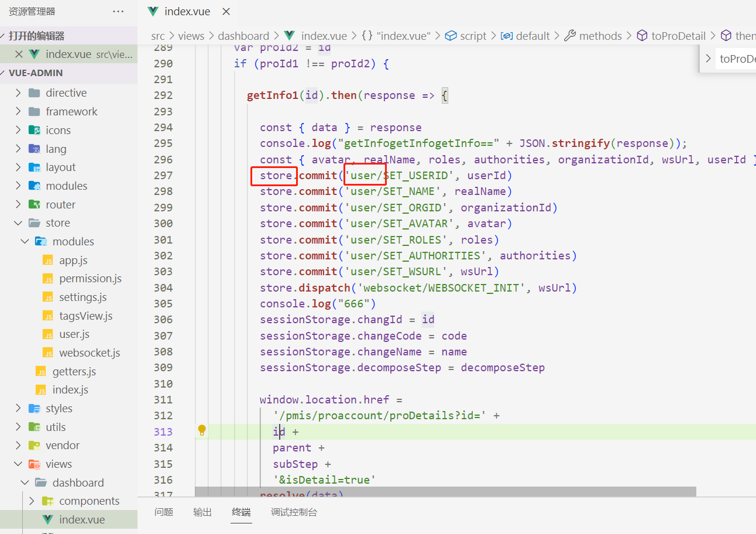Open the ellipsis actions menu in the Explorer header

119,11
